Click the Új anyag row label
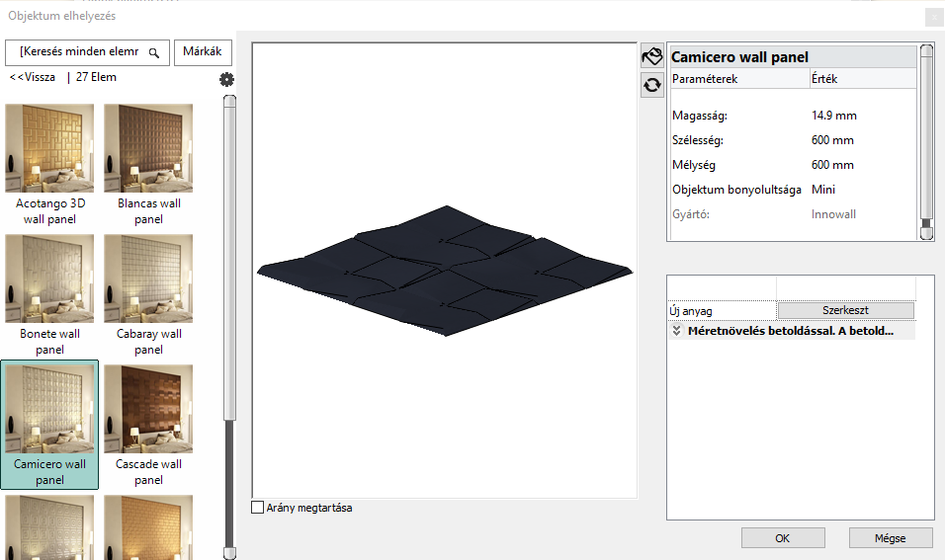This screenshot has width=945, height=560. (x=691, y=311)
